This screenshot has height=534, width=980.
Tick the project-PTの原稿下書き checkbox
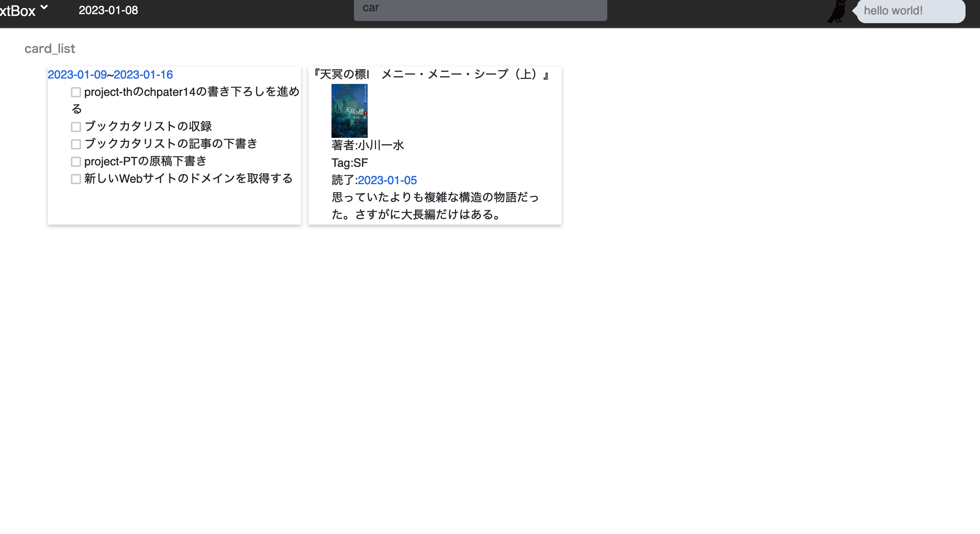(x=76, y=162)
